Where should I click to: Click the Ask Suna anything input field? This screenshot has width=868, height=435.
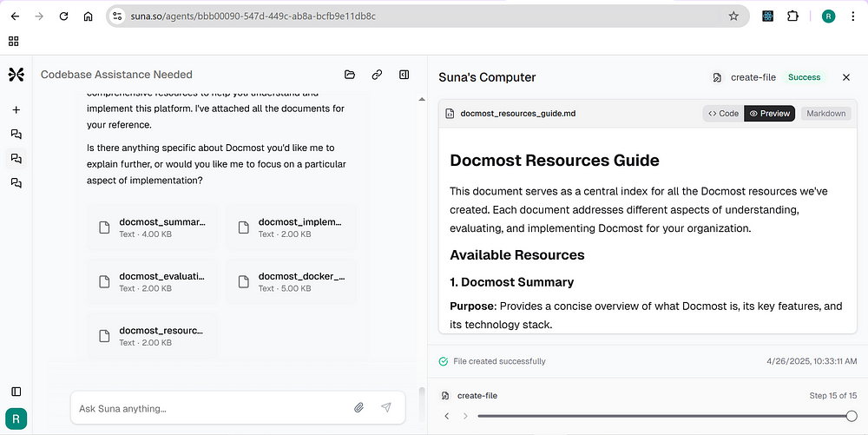(x=214, y=408)
